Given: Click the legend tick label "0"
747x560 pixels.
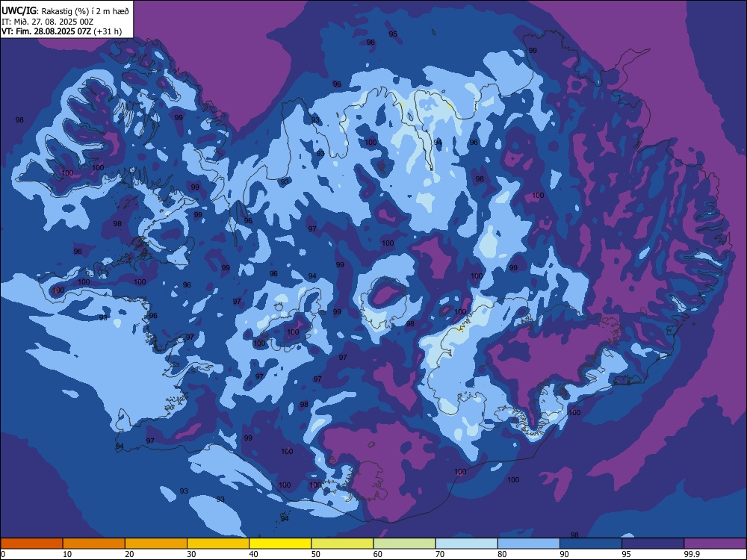Looking at the screenshot, I should click(x=3, y=554).
